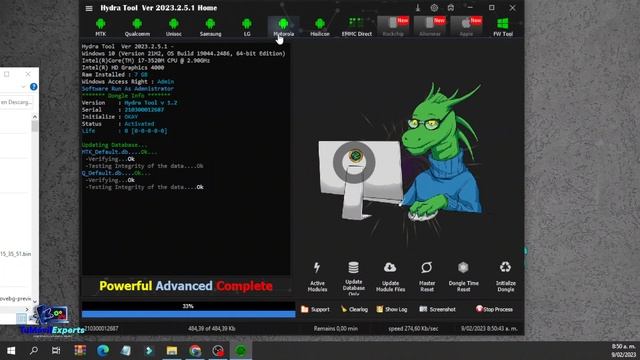Click the 'Remains 0,00 min' status text
The height and width of the screenshot is (360, 640).
pos(336,329)
